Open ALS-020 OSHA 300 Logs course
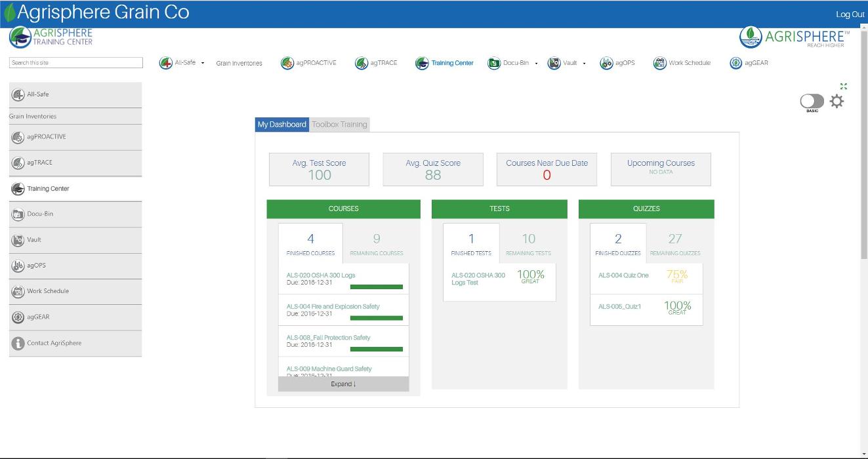This screenshot has height=459, width=868. (x=321, y=275)
